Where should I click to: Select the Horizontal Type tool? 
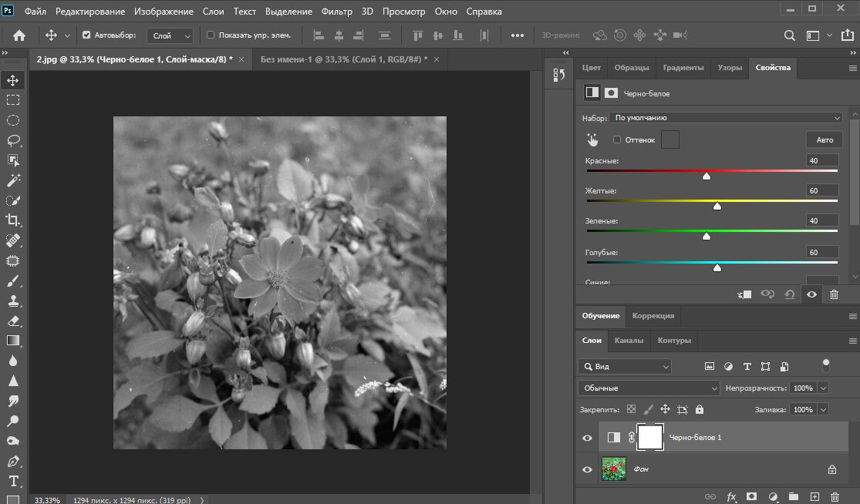click(12, 481)
